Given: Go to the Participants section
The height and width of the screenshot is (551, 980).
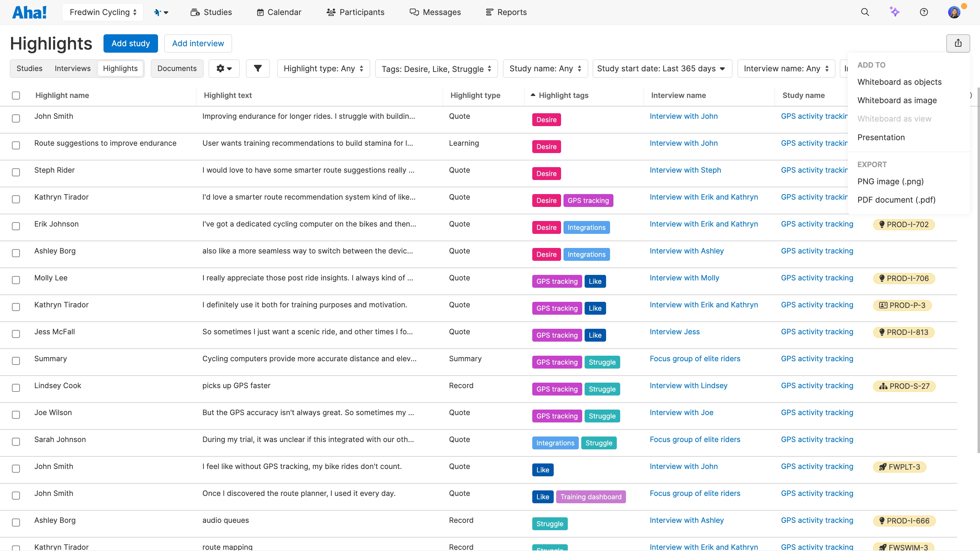Looking at the screenshot, I should point(355,12).
